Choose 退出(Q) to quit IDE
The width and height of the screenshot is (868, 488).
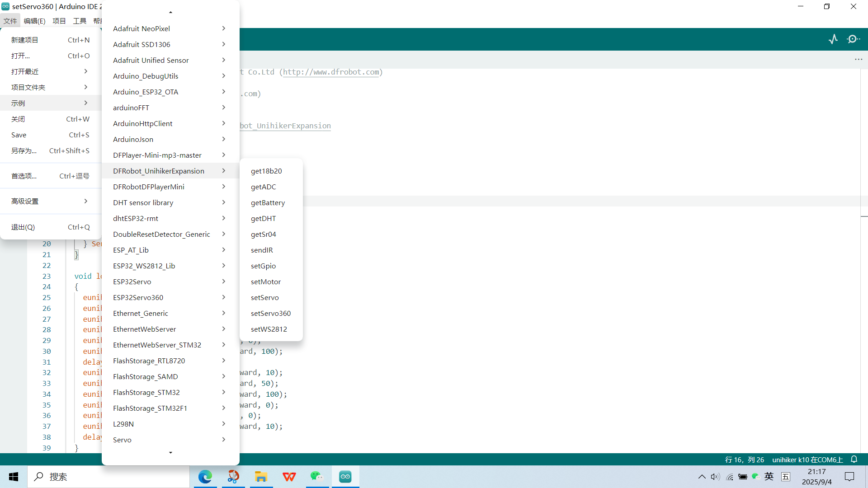tap(51, 227)
